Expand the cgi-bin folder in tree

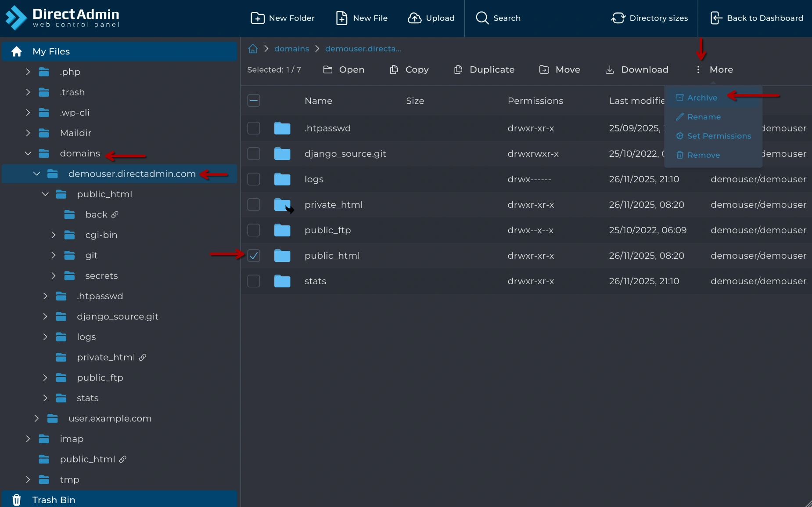54,235
